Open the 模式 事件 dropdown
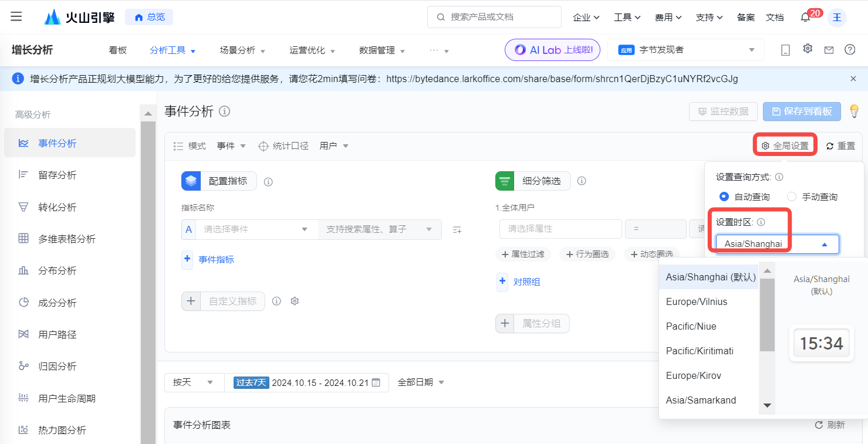The image size is (868, 444). click(231, 146)
